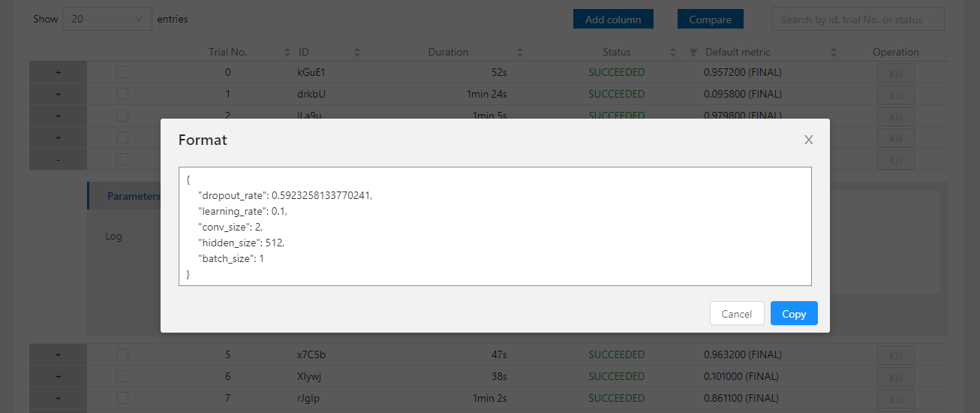The height and width of the screenshot is (413, 980).
Task: Sort the table by Trial No. column
Action: click(x=287, y=53)
